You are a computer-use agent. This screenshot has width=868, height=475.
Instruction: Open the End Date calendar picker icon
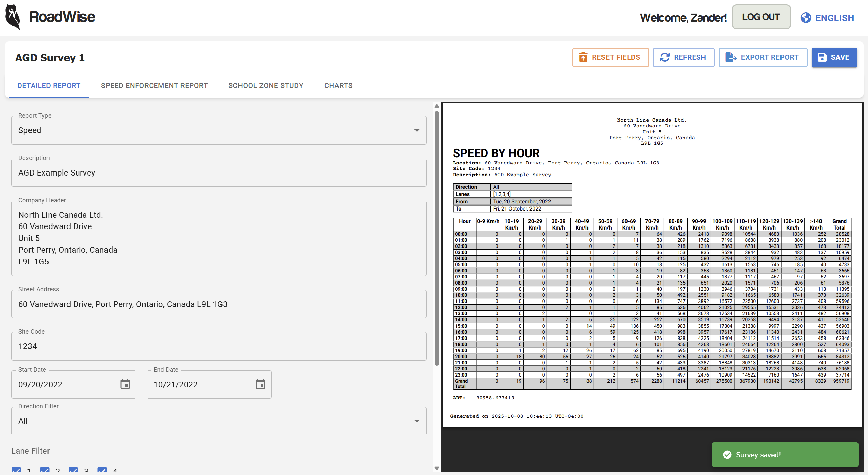(260, 384)
